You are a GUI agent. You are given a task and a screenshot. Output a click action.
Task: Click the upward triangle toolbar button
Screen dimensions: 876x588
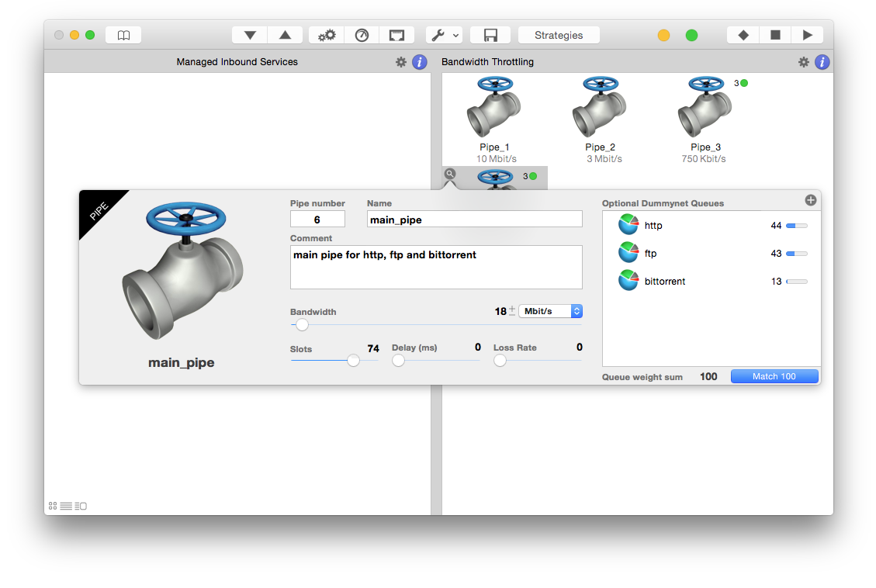point(285,35)
